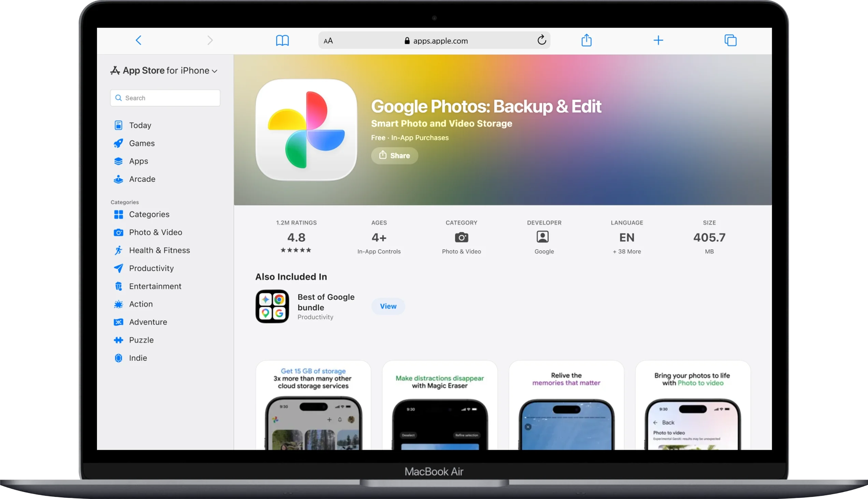
Task: Click the apps.apple.com address bar
Action: 434,40
